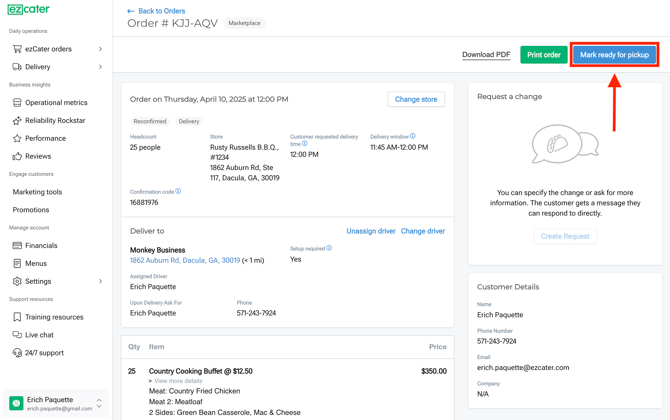Click the Reliability Rockstar icon
Image resolution: width=670 pixels, height=420 pixels.
(17, 121)
